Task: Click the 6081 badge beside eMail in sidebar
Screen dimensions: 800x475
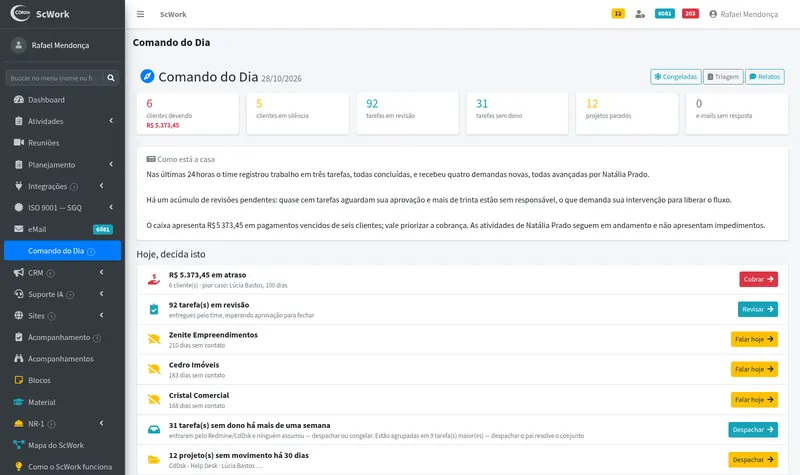Action: (103, 230)
